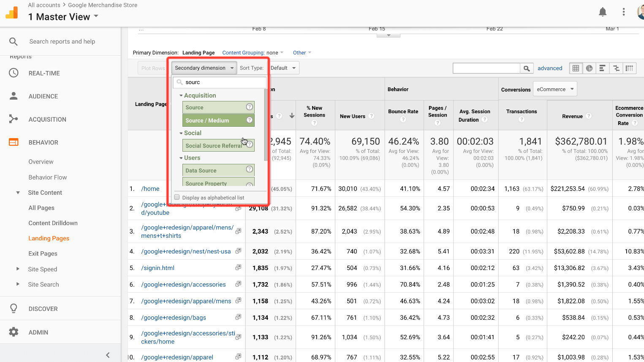Image resolution: width=644 pixels, height=362 pixels.
Task: Open the three-dot options menu
Action: click(x=624, y=12)
